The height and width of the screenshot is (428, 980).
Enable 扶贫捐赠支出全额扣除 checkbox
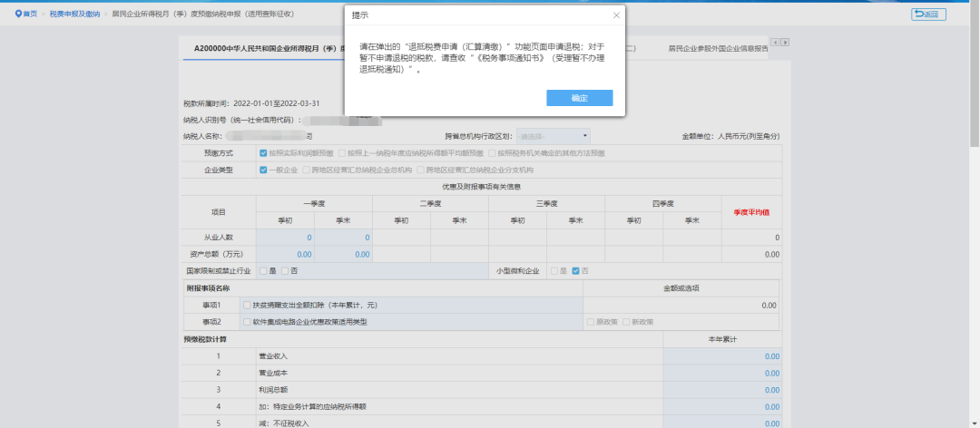(247, 306)
